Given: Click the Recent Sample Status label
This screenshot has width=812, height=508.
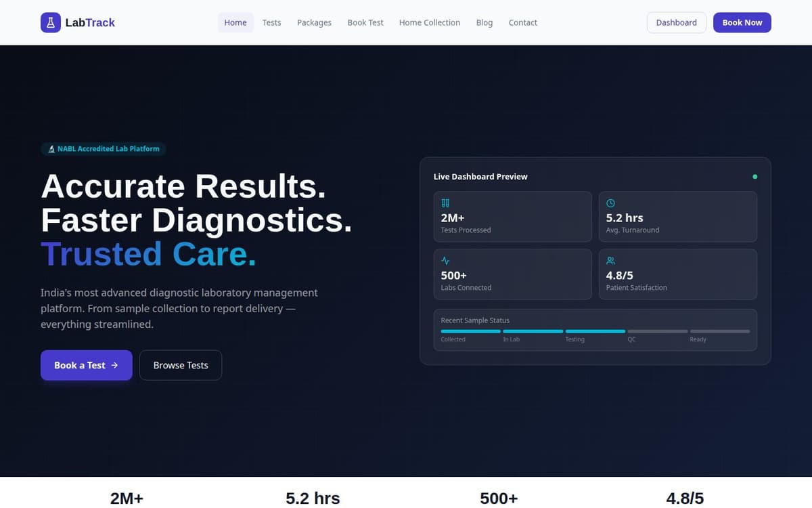Looking at the screenshot, I should pos(475,320).
